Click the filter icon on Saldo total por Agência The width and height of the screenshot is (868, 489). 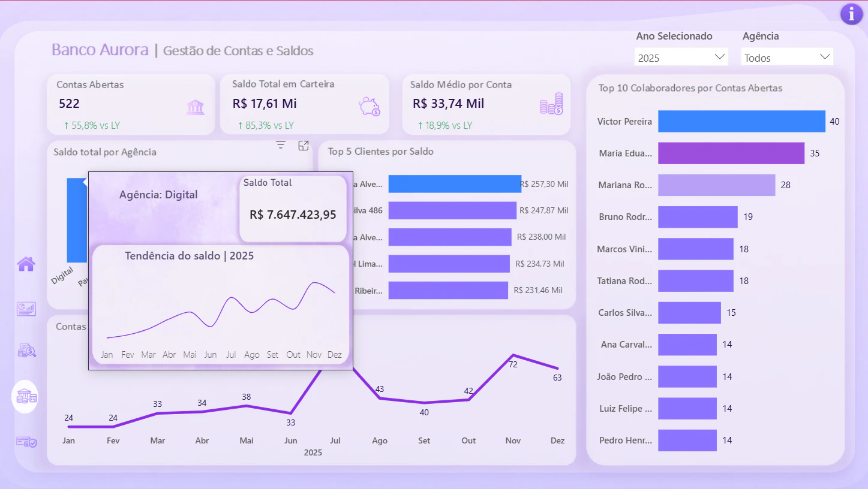280,145
